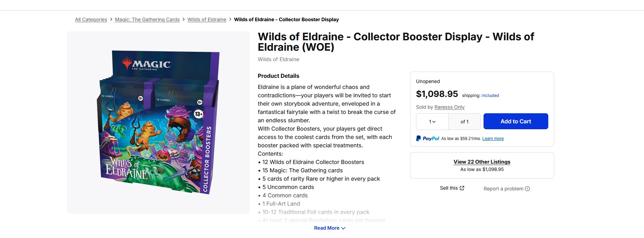
Task: Open the All Categories breadcrumb link
Action: (91, 19)
